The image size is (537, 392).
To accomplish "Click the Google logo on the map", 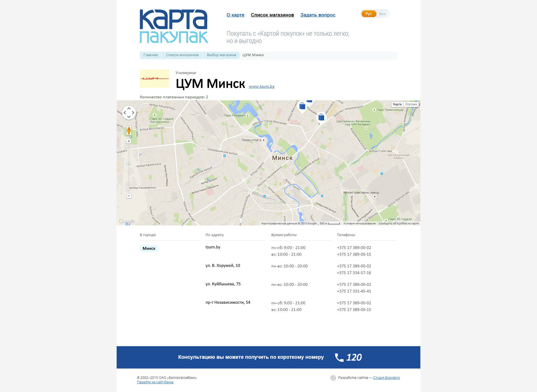I will 127,221.
